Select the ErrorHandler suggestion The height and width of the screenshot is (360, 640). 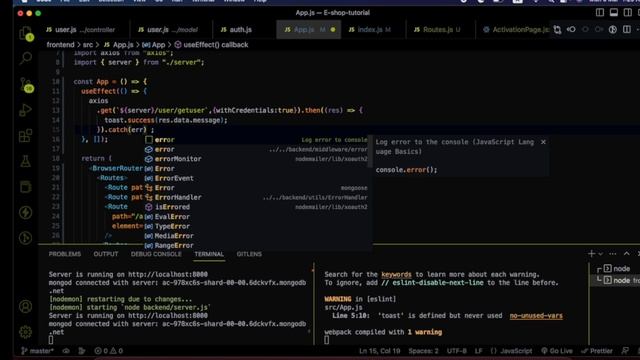256,197
